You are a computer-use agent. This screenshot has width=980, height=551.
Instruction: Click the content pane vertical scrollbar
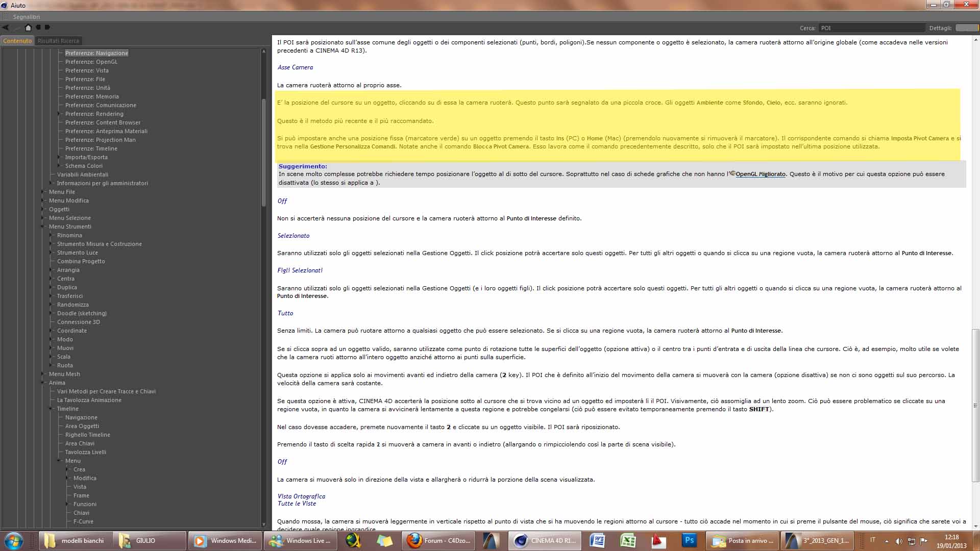(x=975, y=406)
